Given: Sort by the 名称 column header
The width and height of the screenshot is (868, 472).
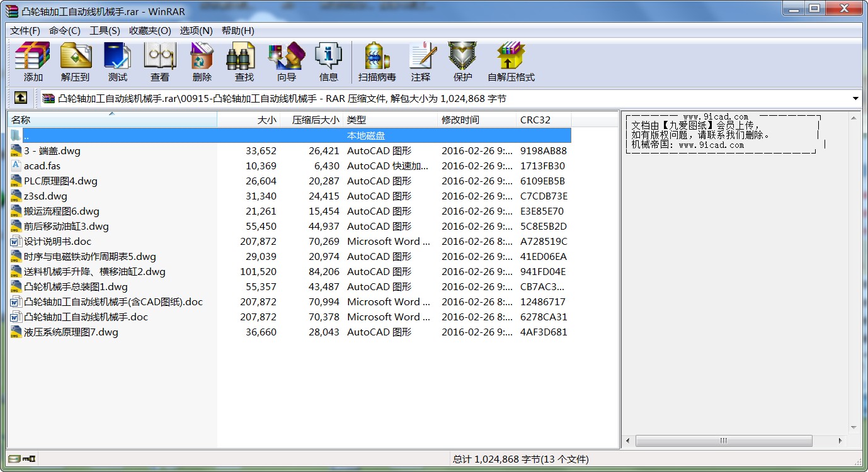Looking at the screenshot, I should (112, 120).
